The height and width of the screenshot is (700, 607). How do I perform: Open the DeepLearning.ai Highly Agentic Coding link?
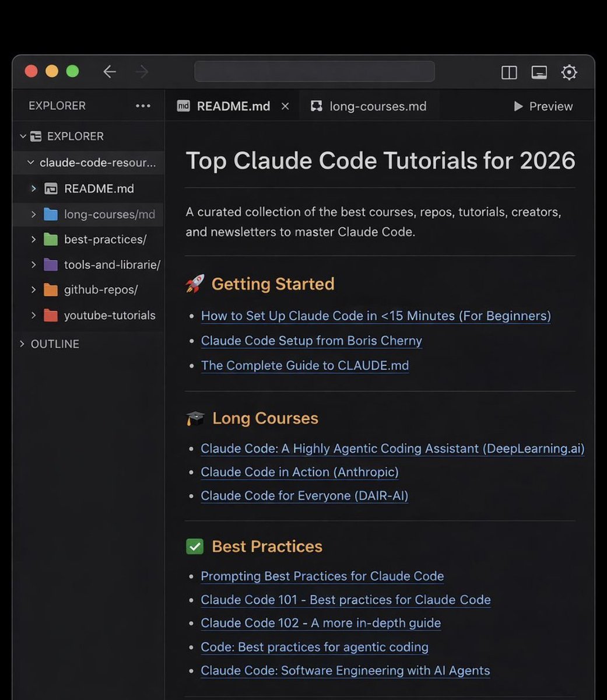tap(392, 449)
